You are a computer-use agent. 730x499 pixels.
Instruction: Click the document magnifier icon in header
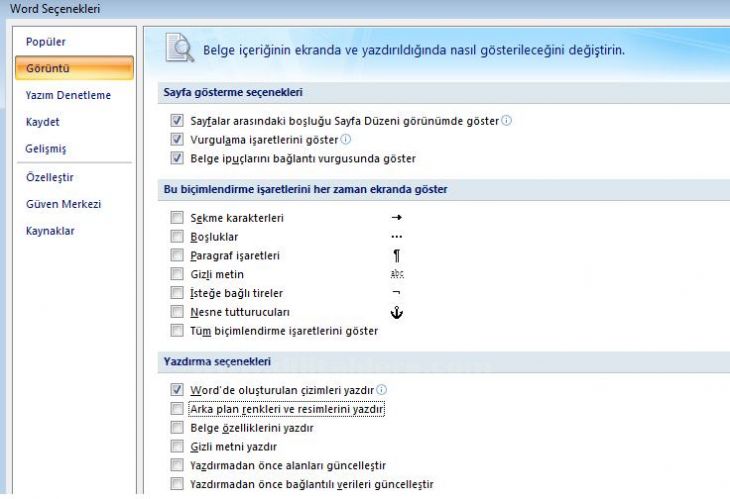[x=180, y=47]
